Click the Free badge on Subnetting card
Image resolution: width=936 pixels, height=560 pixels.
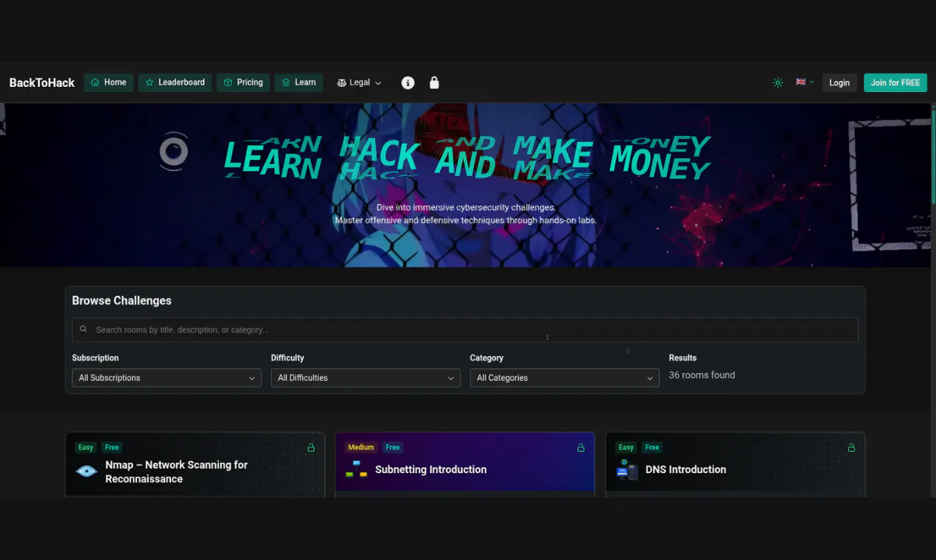(393, 447)
